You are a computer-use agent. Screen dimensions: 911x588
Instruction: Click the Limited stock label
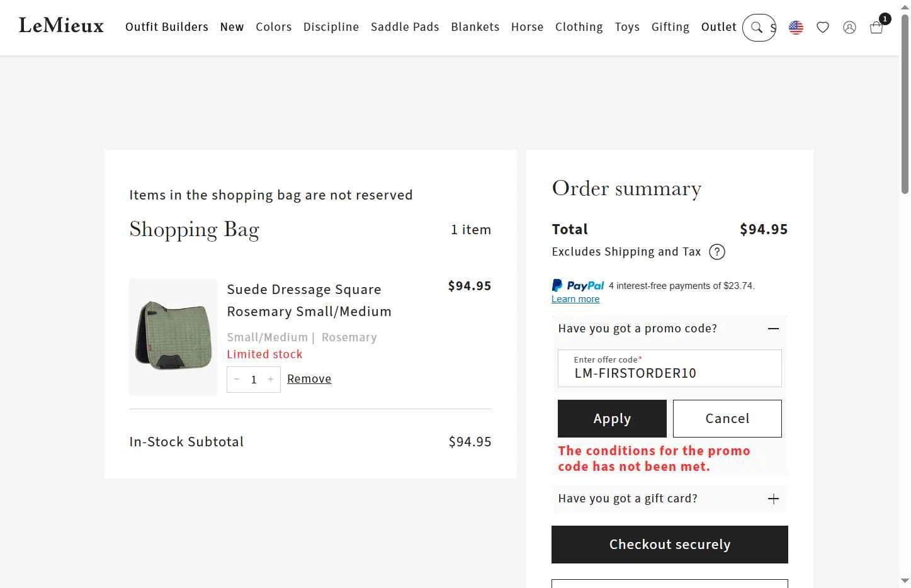tap(264, 354)
